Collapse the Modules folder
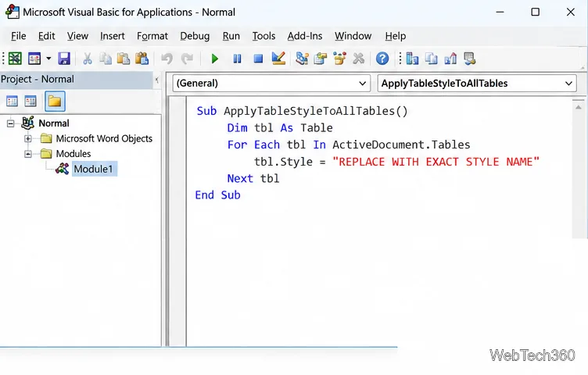The height and width of the screenshot is (375, 588). pos(27,154)
